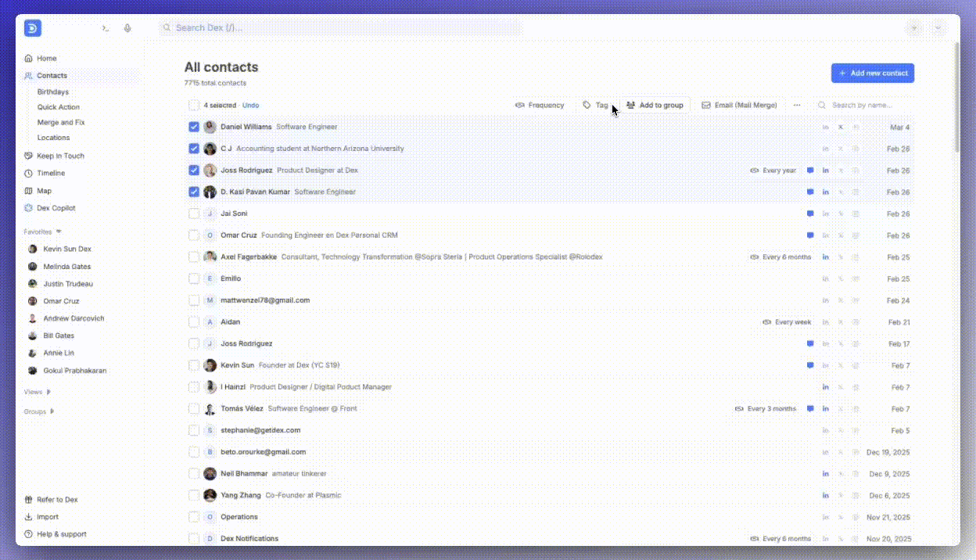Select the checkbox for Omar Cruz

(193, 235)
